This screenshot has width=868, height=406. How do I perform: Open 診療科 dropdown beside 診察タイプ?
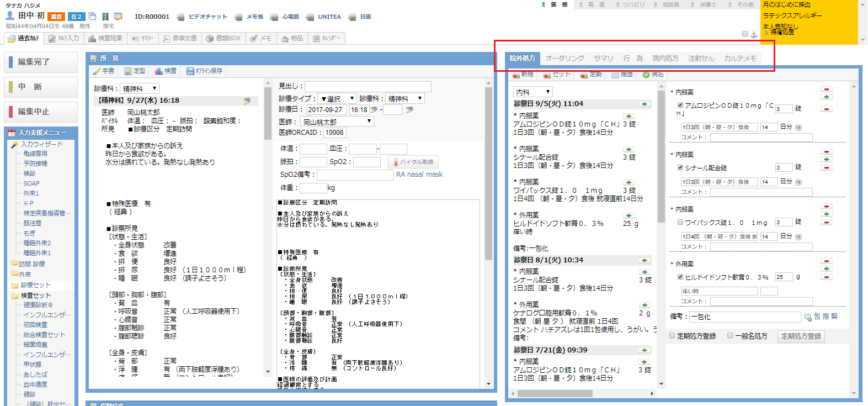(x=404, y=99)
